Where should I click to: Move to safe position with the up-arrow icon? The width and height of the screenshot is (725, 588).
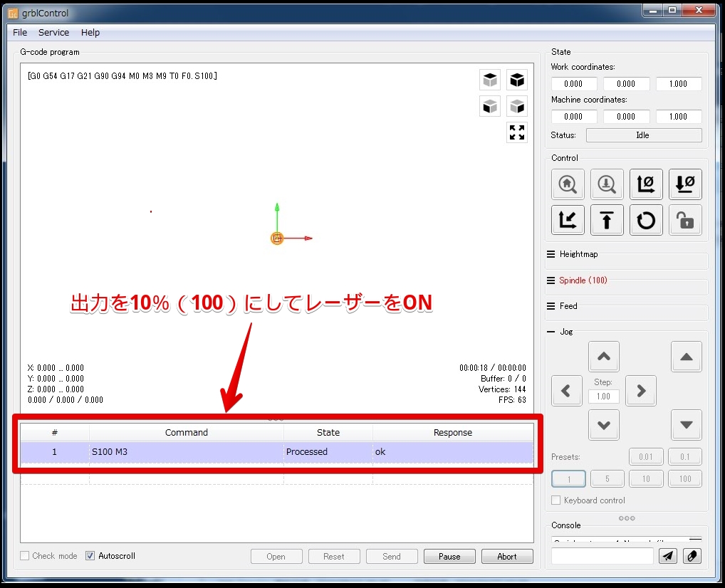(607, 220)
